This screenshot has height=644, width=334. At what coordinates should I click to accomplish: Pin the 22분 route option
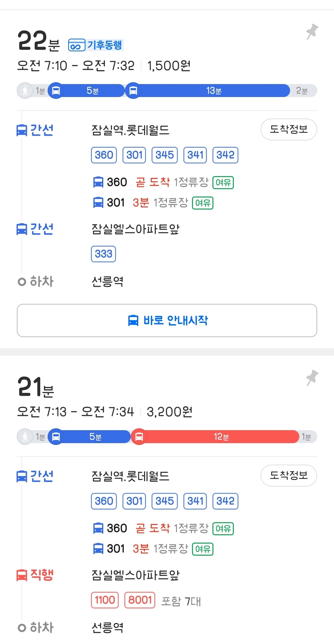[x=312, y=32]
